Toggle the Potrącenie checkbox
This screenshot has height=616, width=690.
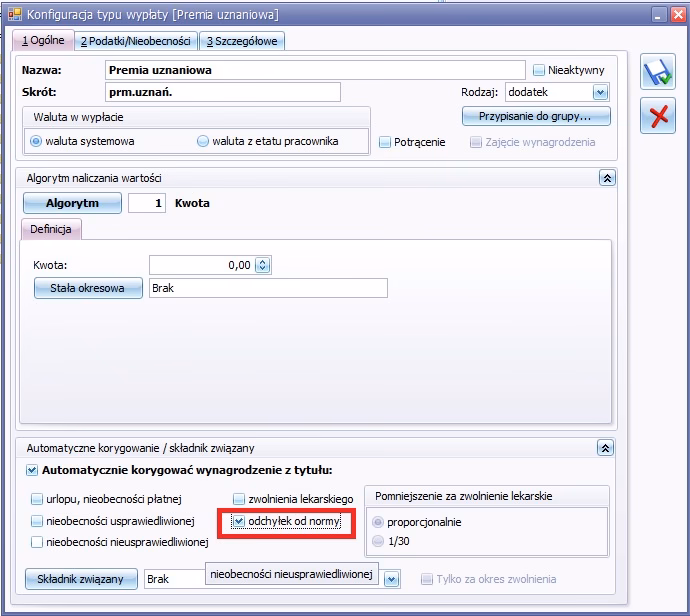385,142
